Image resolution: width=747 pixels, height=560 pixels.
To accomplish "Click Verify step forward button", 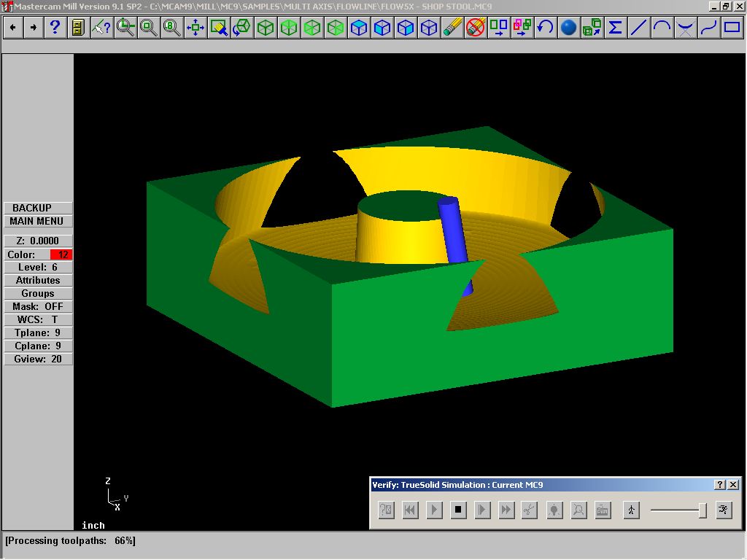I will (x=482, y=510).
